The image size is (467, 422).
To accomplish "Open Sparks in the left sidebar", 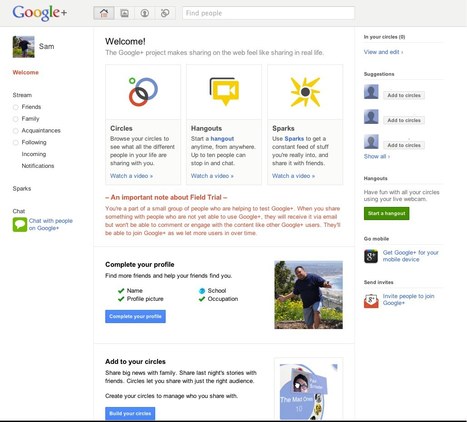I will coord(22,189).
